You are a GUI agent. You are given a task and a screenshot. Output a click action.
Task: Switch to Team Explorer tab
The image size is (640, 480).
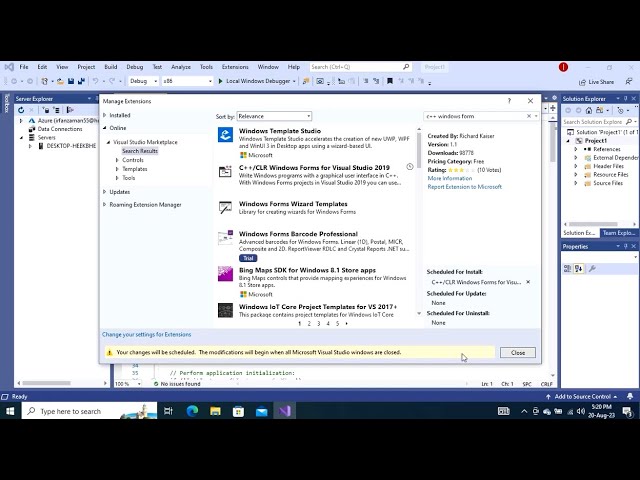tap(619, 233)
